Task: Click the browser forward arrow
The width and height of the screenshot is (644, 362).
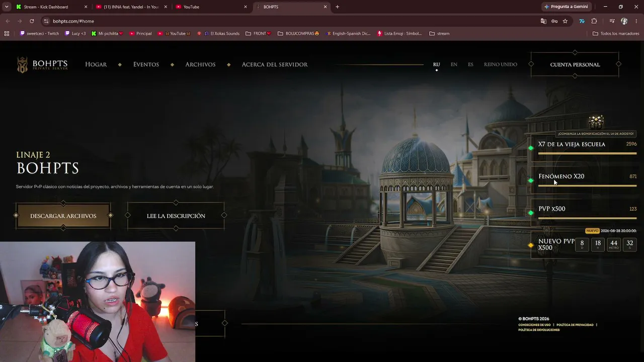Action: point(20,21)
